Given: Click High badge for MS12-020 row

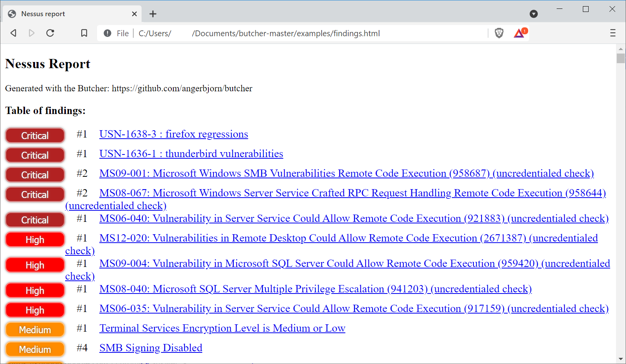Looking at the screenshot, I should click(35, 240).
